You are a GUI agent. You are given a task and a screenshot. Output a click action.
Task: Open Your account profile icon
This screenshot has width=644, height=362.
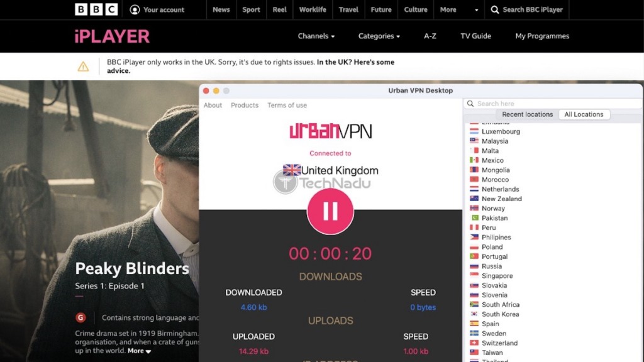135,9
